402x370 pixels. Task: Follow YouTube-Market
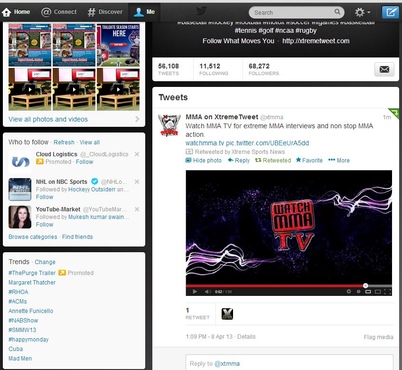pos(44,224)
